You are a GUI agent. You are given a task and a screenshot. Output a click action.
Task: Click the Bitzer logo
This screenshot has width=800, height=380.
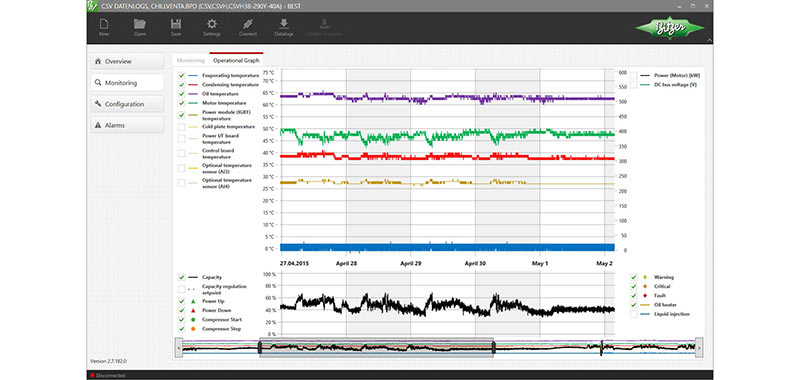tap(669, 29)
